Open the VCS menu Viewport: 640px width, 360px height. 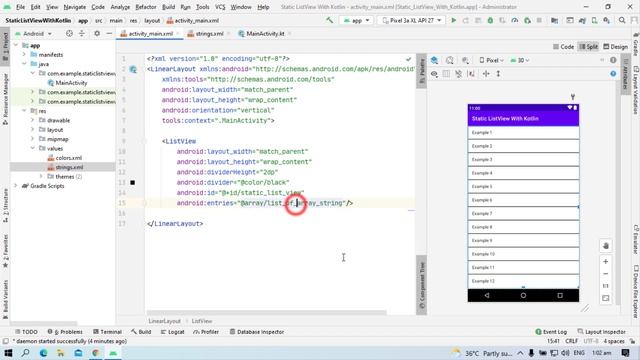tap(220, 7)
